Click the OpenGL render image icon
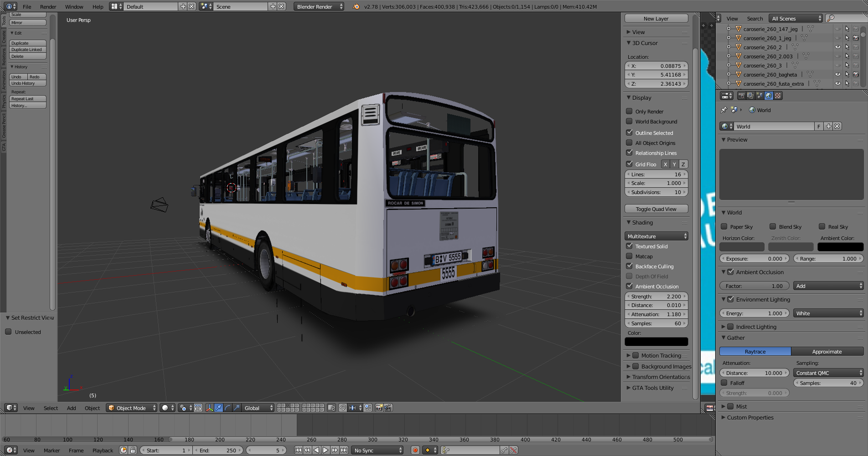Screen dimensions: 868x456 (x=379, y=408)
